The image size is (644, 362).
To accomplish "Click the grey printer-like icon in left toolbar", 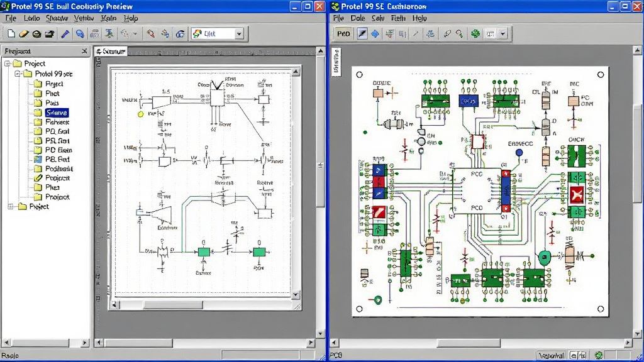I will pos(95,34).
